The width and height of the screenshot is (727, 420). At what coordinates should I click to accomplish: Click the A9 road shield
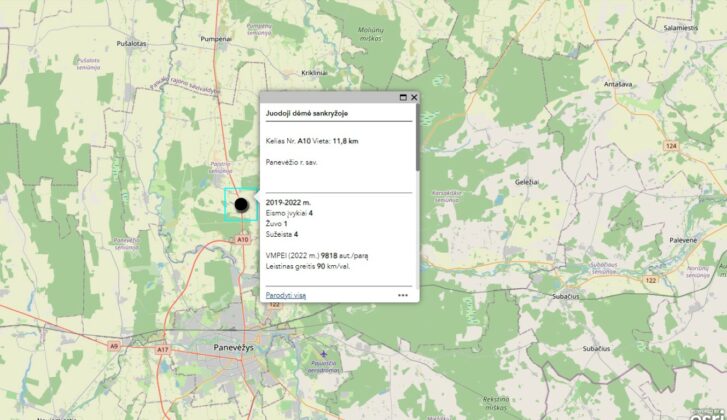tap(114, 346)
